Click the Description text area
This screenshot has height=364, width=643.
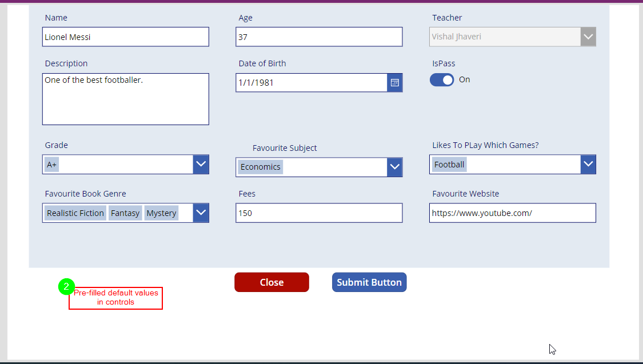point(126,99)
